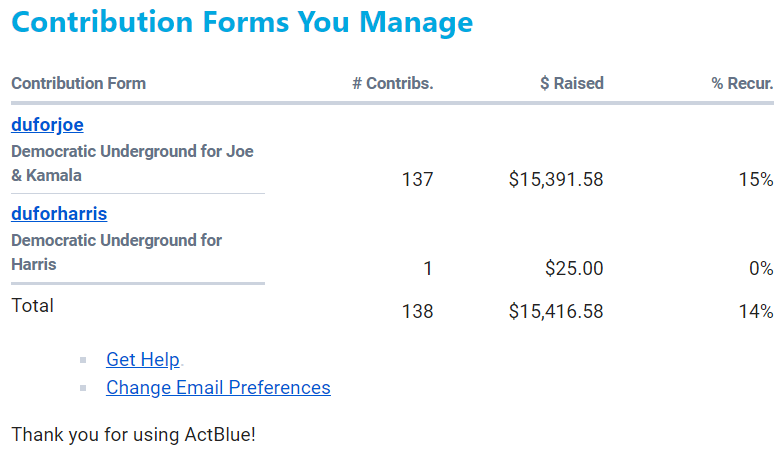Image resolution: width=782 pixels, height=453 pixels.
Task: Open the duforjoe contribution form link
Action: click(x=47, y=125)
